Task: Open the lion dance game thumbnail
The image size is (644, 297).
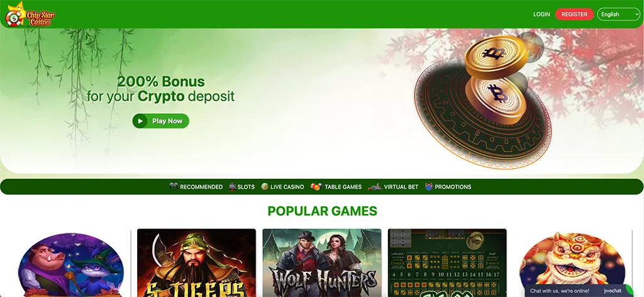Action: pyautogui.click(x=572, y=263)
